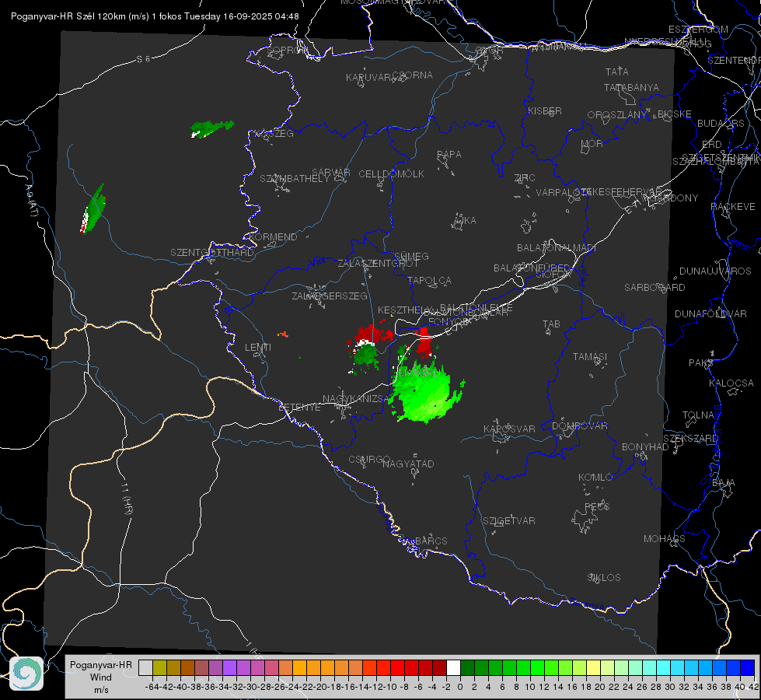761x700 pixels.
Task: Click the SÁRVÁR city label
Action: click(331, 172)
